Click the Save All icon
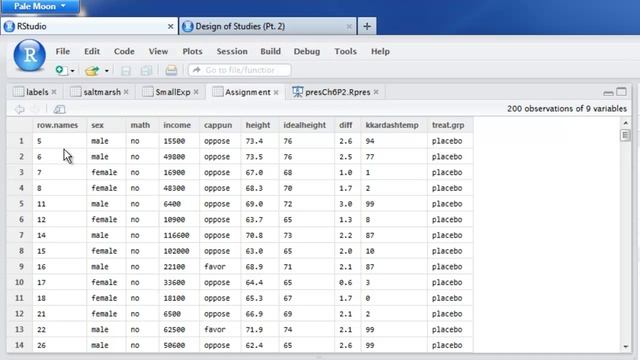 click(x=146, y=71)
